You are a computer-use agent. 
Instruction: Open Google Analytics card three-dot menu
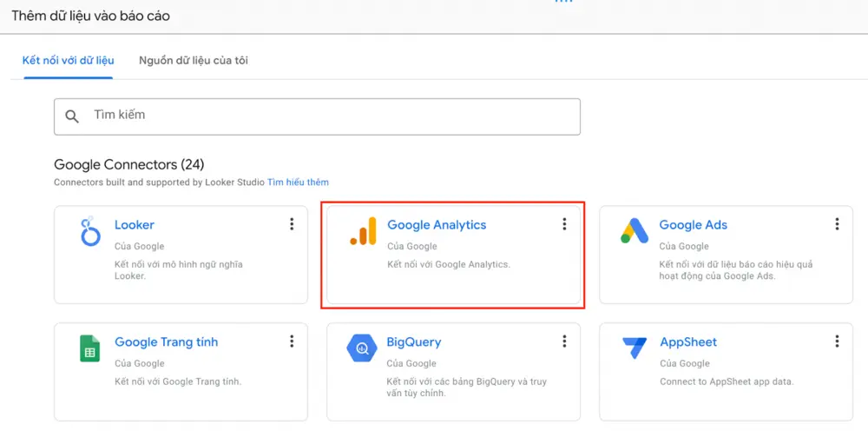(x=565, y=224)
